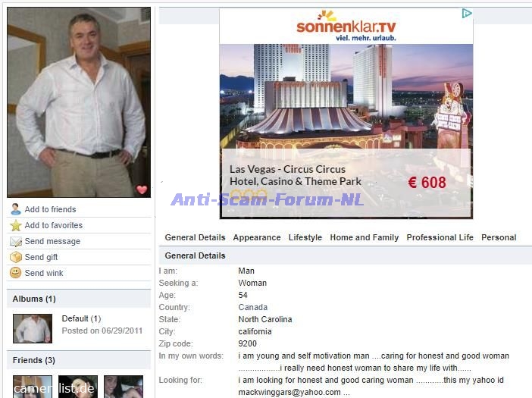Click the Add to friends person icon

[x=16, y=209]
